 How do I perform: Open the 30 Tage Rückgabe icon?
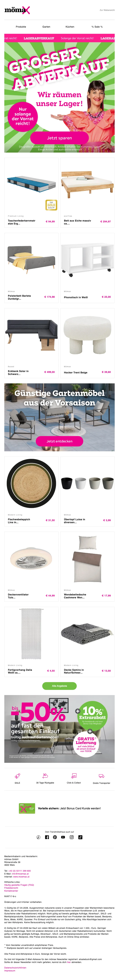point(45,775)
